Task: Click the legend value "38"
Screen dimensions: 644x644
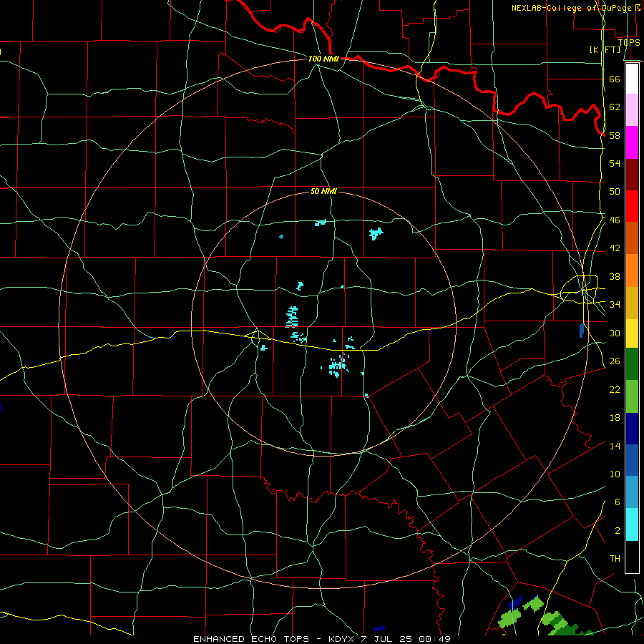Action: pyautogui.click(x=615, y=276)
